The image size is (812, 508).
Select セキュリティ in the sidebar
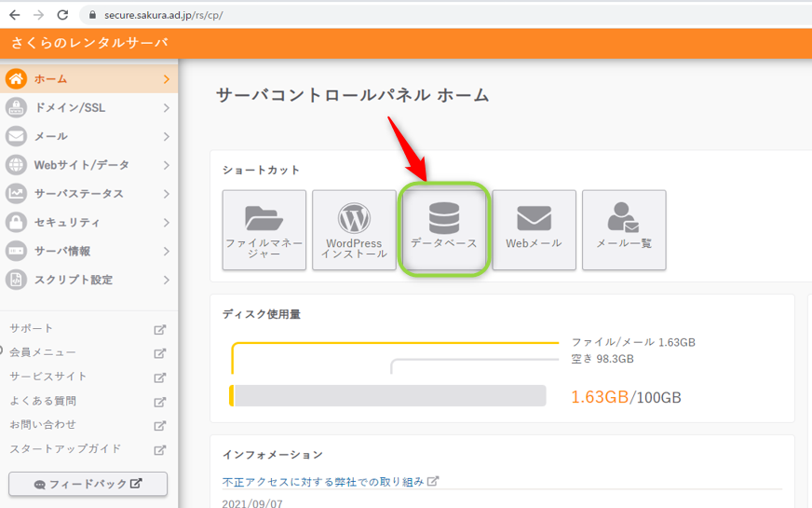coord(88,223)
